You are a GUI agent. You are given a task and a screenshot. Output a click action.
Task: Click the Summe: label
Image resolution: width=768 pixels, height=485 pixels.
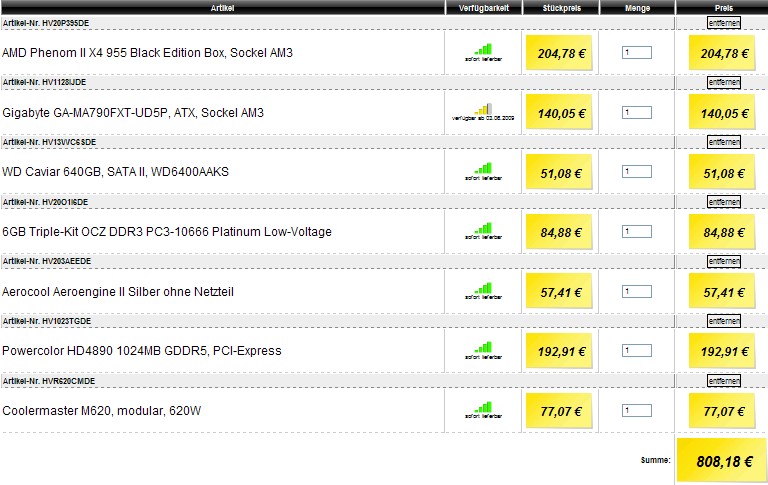655,460
